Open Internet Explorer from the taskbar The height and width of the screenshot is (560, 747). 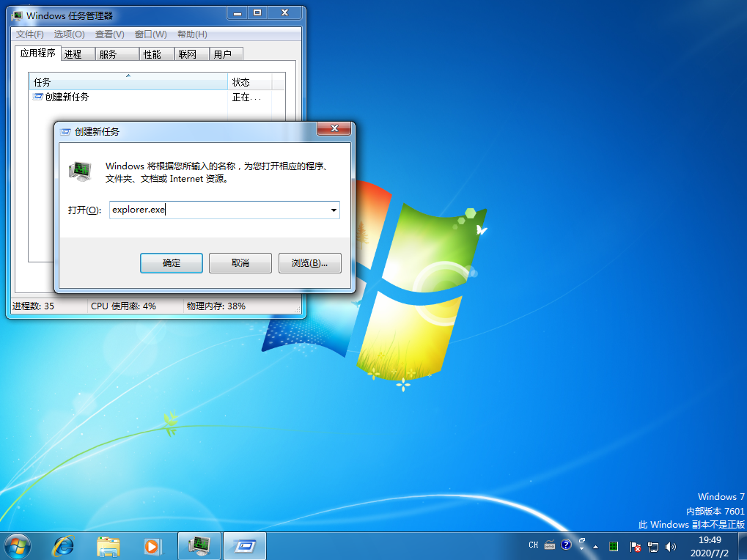pyautogui.click(x=63, y=546)
